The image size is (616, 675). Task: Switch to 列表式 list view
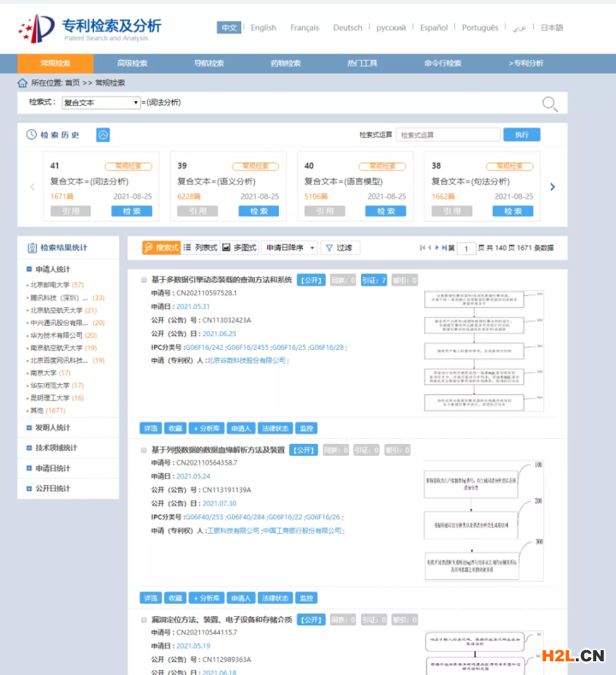click(x=200, y=247)
